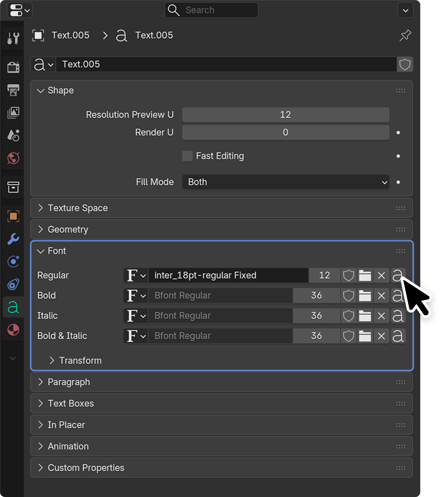This screenshot has width=448, height=497.
Task: Unlink the Italic font
Action: 381,316
